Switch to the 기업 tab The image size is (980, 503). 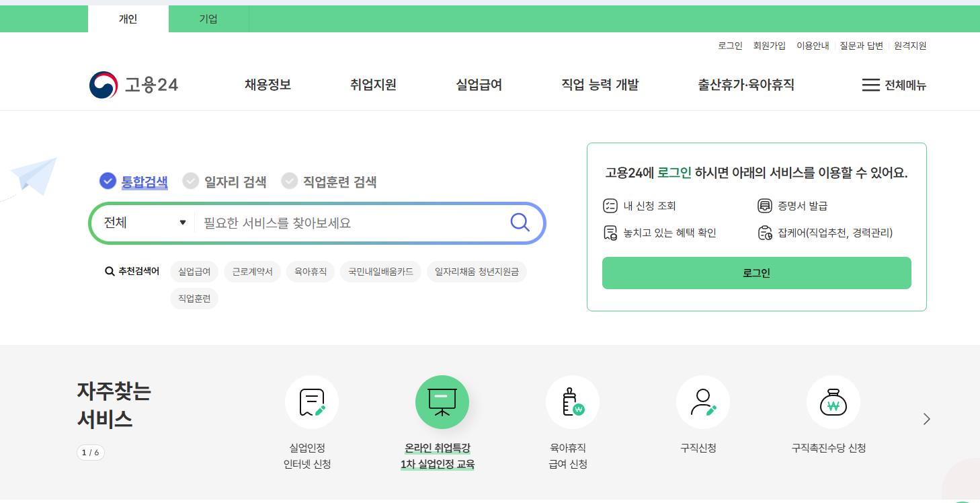208,19
